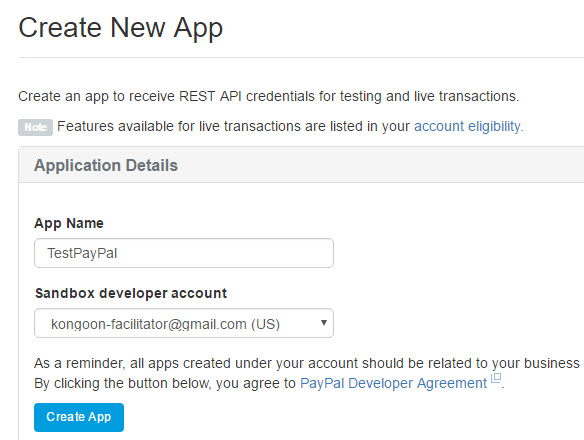The width and height of the screenshot is (584, 440).
Task: Open the Sandbox developer account dropdown
Action: (184, 323)
